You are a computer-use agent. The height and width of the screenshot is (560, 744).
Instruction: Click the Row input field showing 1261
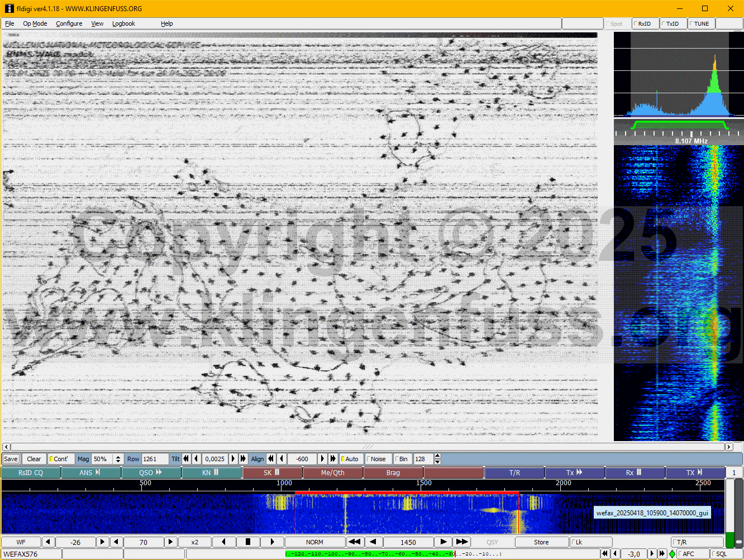[x=154, y=459]
